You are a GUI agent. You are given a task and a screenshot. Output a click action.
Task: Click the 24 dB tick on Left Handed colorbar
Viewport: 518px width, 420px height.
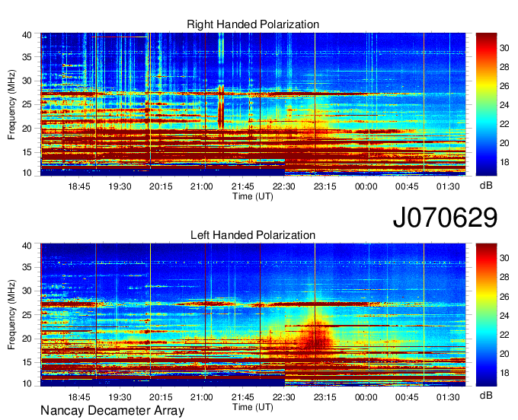[504, 316]
